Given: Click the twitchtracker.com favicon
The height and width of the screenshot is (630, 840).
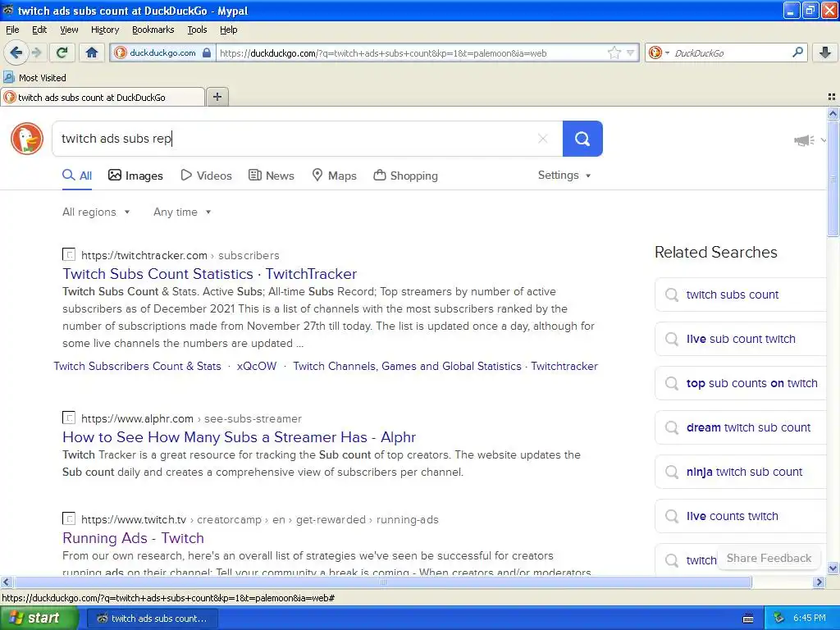Looking at the screenshot, I should (69, 254).
